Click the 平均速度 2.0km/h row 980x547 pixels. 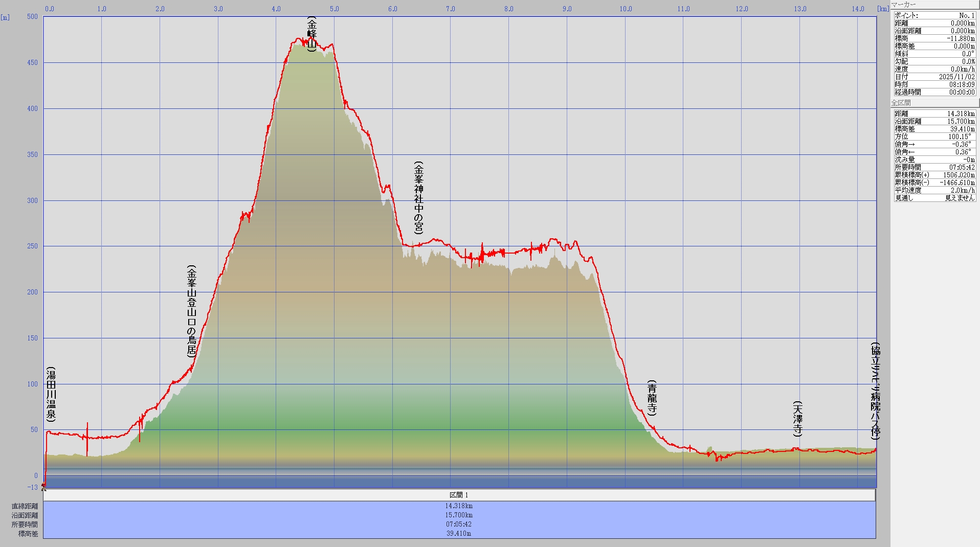click(934, 190)
